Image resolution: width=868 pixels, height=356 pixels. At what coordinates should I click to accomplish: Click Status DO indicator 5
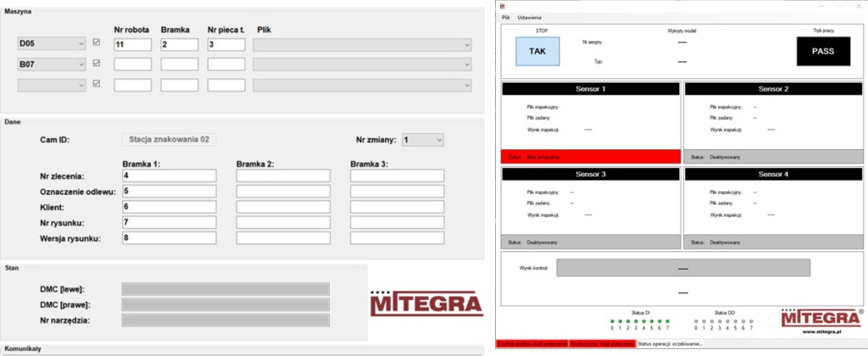735,321
